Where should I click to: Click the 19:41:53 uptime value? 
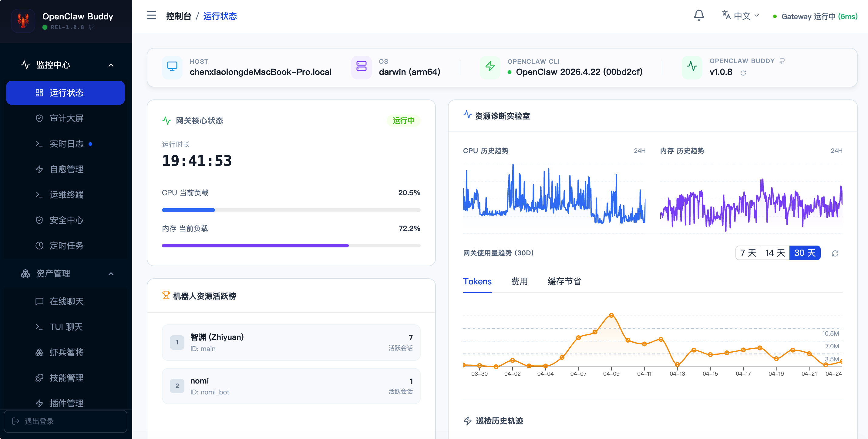(x=197, y=161)
